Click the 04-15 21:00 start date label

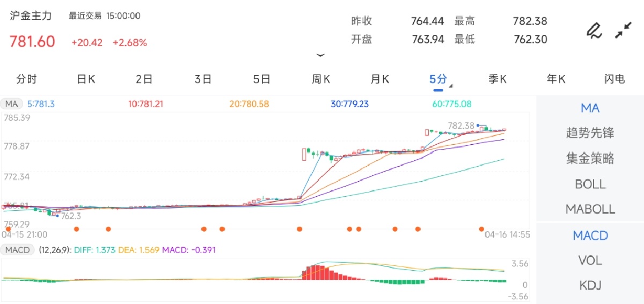(25, 235)
